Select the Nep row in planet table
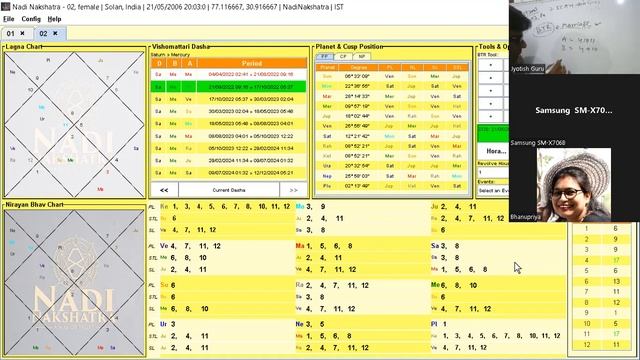Image resolution: width=640 pixels, height=360 pixels. [x=392, y=176]
